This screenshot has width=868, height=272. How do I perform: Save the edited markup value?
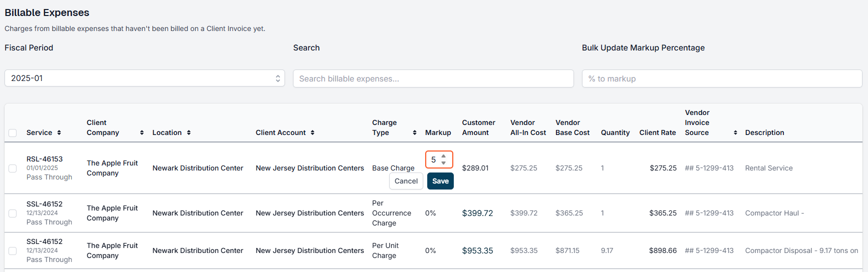[440, 181]
